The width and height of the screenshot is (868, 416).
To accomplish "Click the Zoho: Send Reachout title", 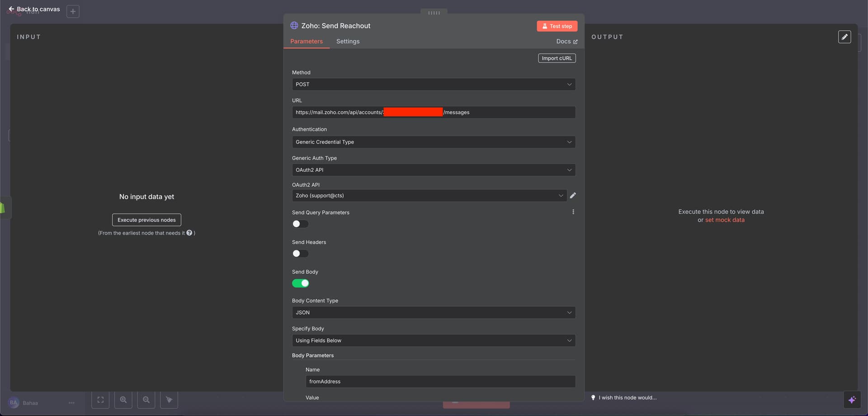I will point(336,26).
